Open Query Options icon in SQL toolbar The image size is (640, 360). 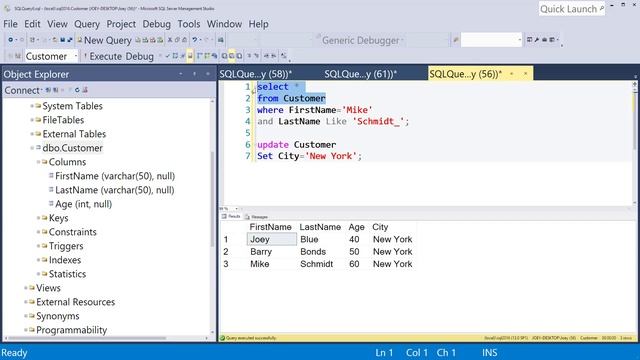click(x=182, y=56)
